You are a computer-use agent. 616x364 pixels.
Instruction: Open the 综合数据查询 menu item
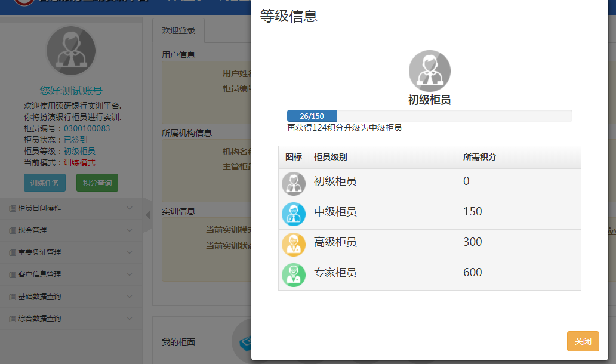point(71,319)
